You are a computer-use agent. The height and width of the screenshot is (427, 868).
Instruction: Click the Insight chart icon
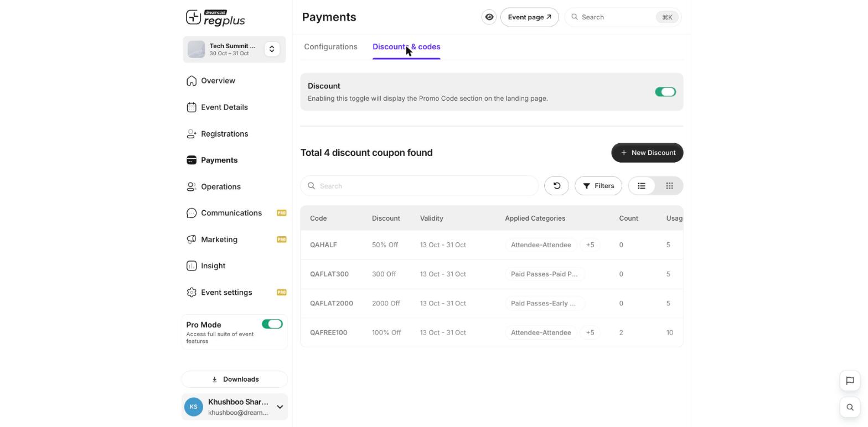click(x=192, y=266)
